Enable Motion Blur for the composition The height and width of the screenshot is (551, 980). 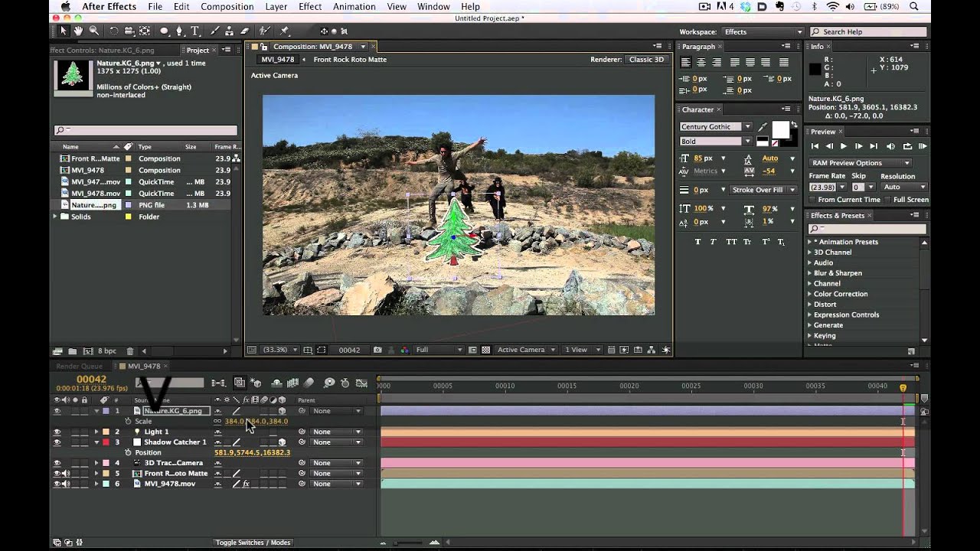[309, 383]
